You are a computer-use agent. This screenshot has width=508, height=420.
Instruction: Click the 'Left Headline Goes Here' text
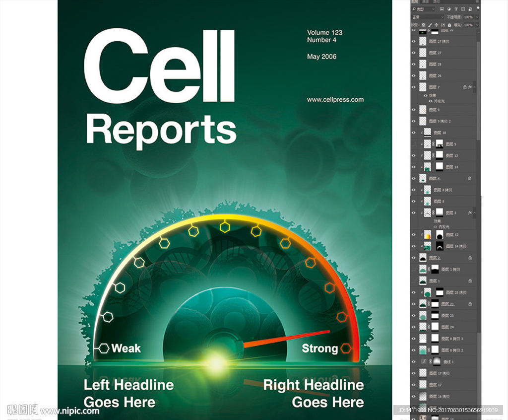pos(129,393)
